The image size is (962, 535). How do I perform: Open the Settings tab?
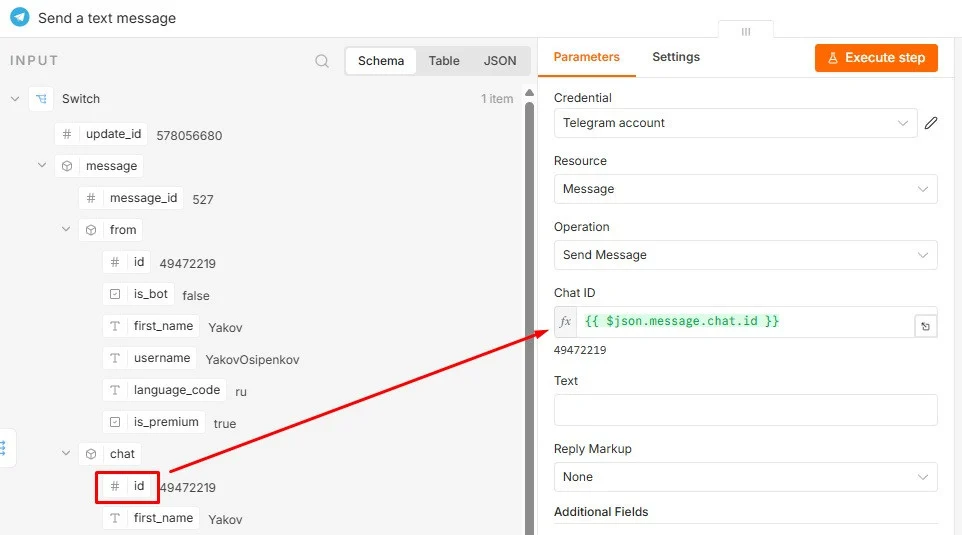point(675,57)
